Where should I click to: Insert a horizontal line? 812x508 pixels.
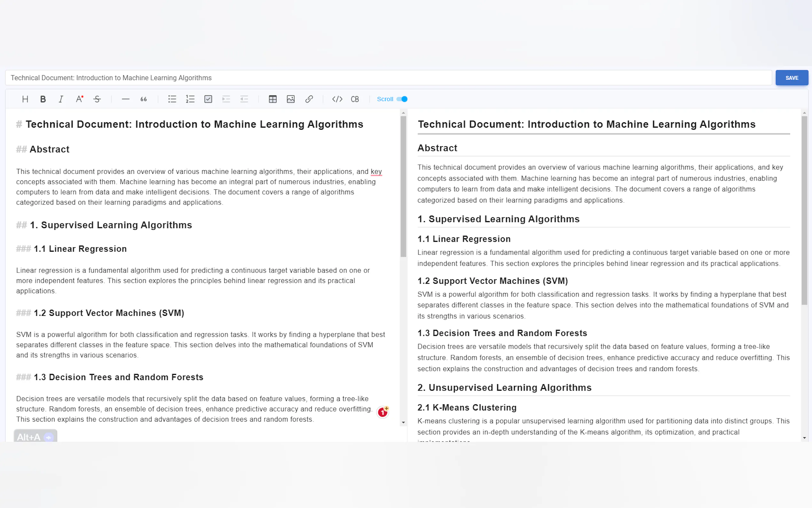coord(126,99)
